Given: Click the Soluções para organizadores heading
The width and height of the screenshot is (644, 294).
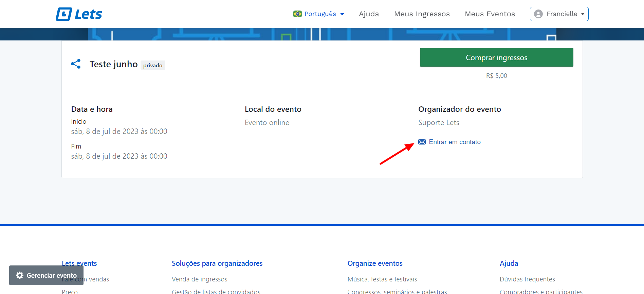Looking at the screenshot, I should pyautogui.click(x=217, y=263).
